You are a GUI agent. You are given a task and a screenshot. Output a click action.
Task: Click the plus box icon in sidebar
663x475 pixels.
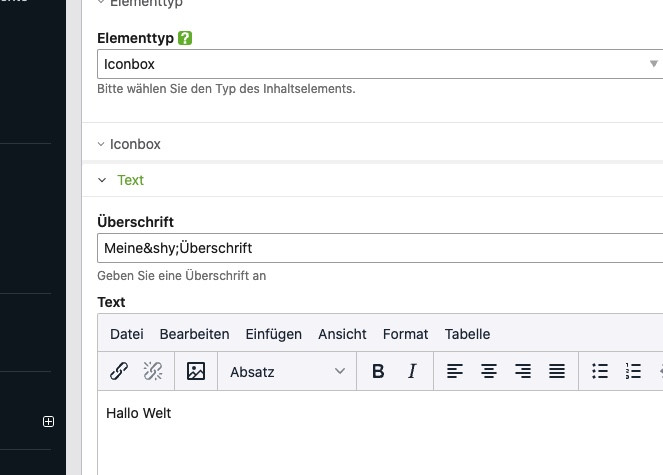click(48, 422)
